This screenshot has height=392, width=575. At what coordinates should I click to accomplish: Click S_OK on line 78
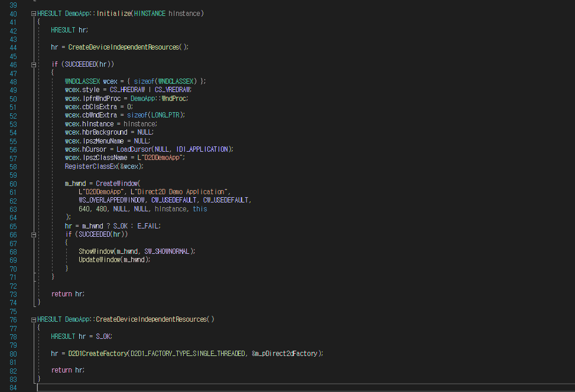tap(103, 337)
